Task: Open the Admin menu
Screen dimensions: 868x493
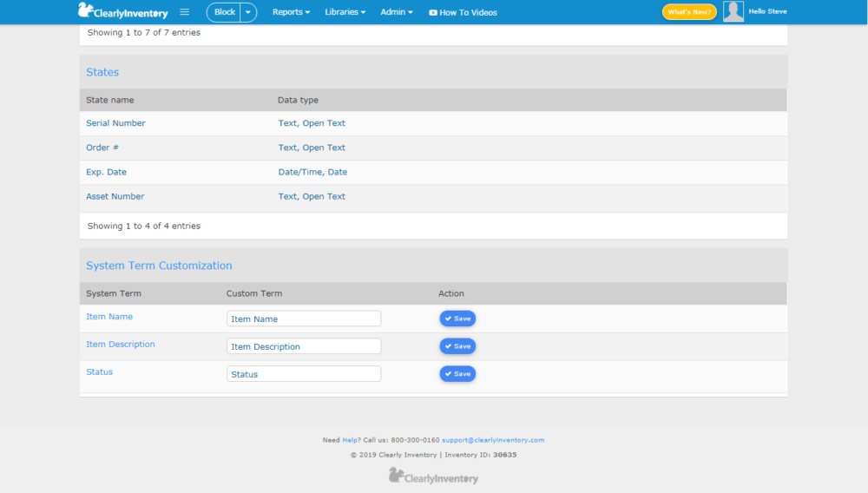Action: click(397, 11)
